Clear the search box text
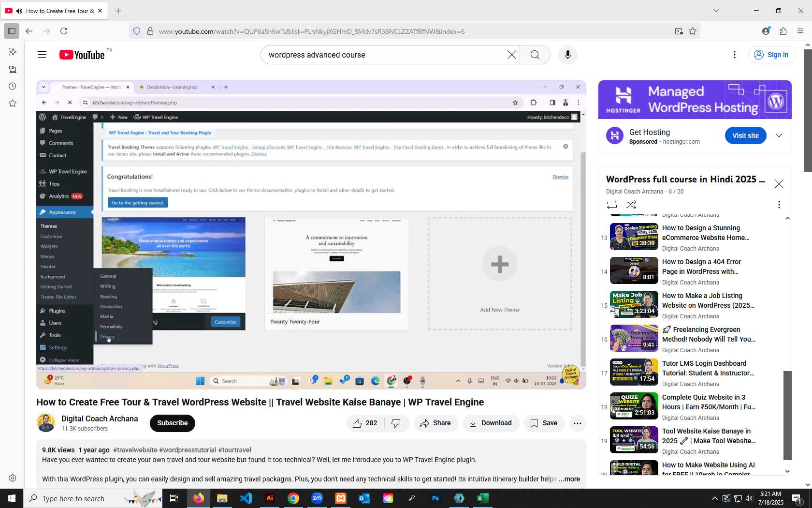The image size is (812, 508). point(511,55)
